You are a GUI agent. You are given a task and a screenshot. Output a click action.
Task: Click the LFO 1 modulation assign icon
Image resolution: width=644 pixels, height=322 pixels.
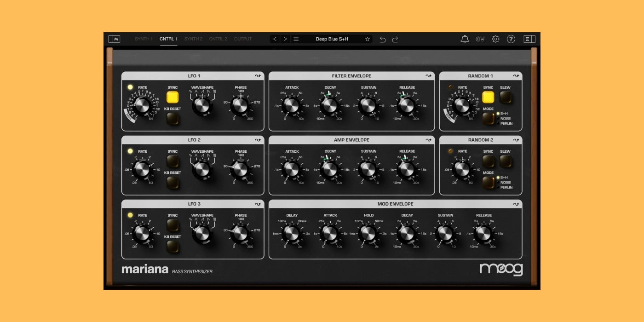[x=258, y=76]
